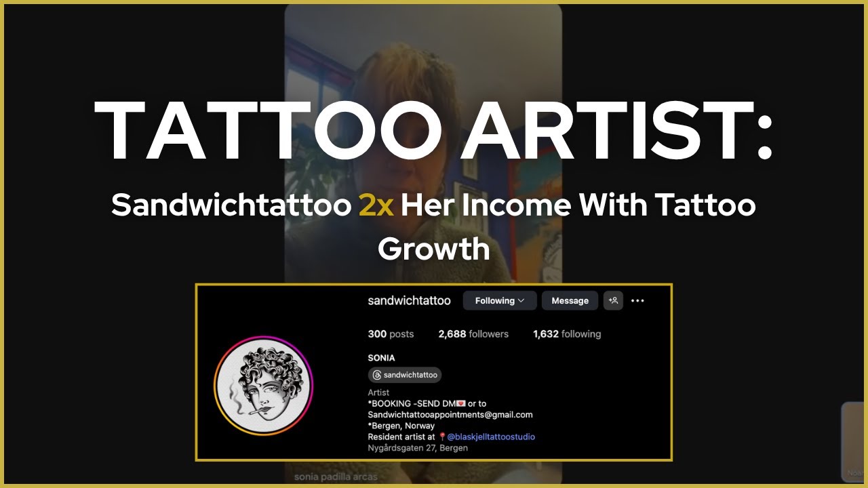The height and width of the screenshot is (488, 868).
Task: Click the Message button
Action: coord(570,300)
